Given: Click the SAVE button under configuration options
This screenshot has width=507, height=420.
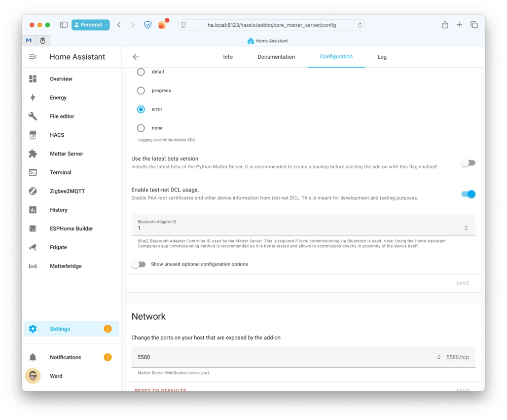Looking at the screenshot, I should (x=462, y=284).
